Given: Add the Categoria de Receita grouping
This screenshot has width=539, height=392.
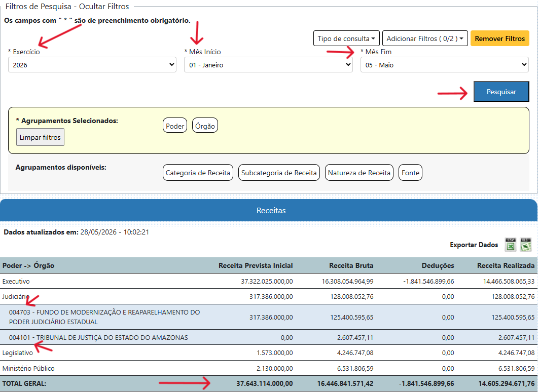Looking at the screenshot, I should pyautogui.click(x=198, y=173).
